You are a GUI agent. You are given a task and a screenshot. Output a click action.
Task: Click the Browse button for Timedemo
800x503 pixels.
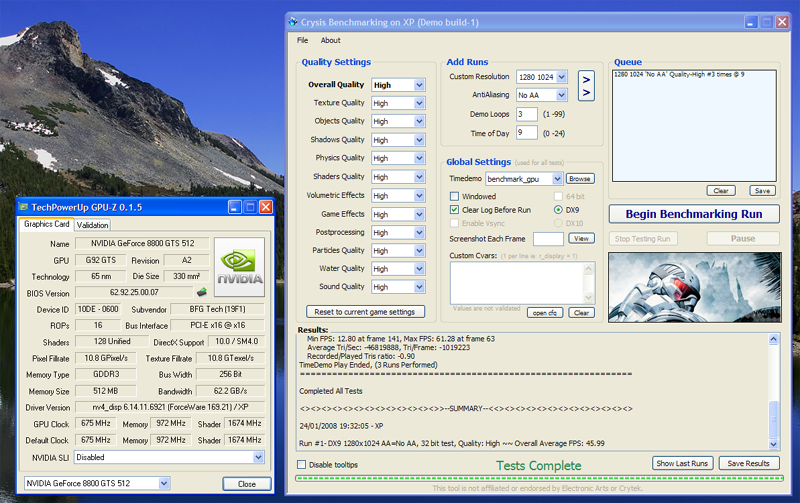pos(580,179)
